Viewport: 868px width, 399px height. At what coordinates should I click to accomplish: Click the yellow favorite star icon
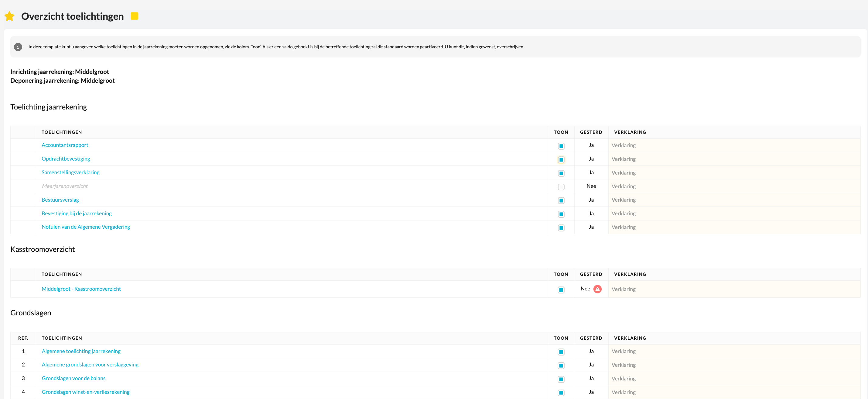[x=9, y=16]
